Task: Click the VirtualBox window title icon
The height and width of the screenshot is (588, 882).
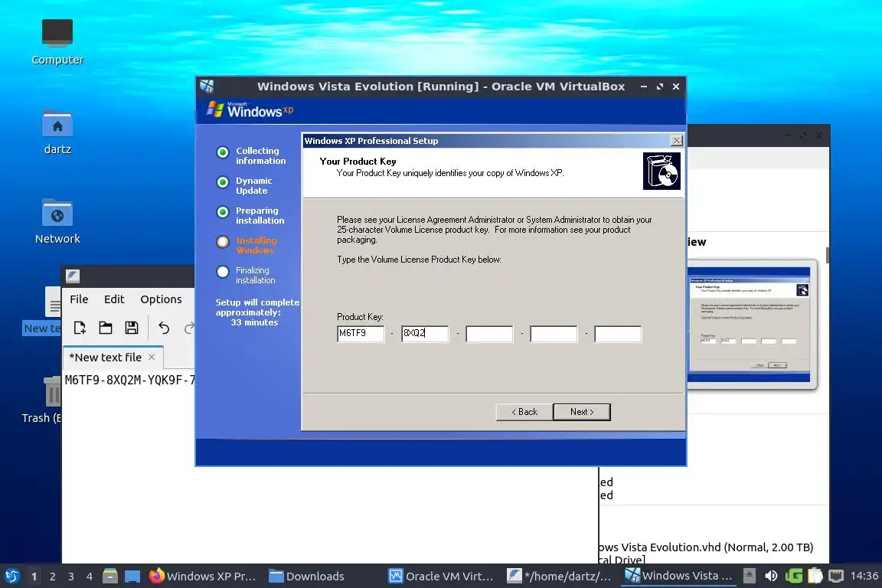Action: [207, 86]
